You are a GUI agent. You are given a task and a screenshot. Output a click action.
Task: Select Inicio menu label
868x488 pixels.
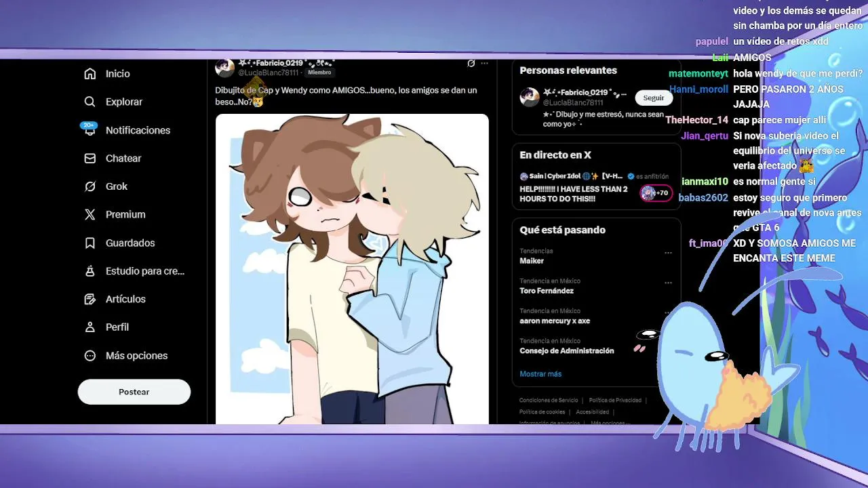point(118,73)
